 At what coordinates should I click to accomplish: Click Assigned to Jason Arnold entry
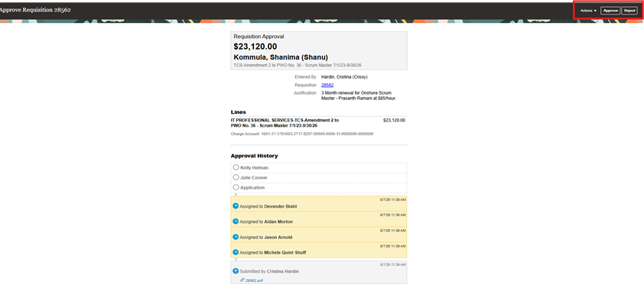tap(319, 234)
